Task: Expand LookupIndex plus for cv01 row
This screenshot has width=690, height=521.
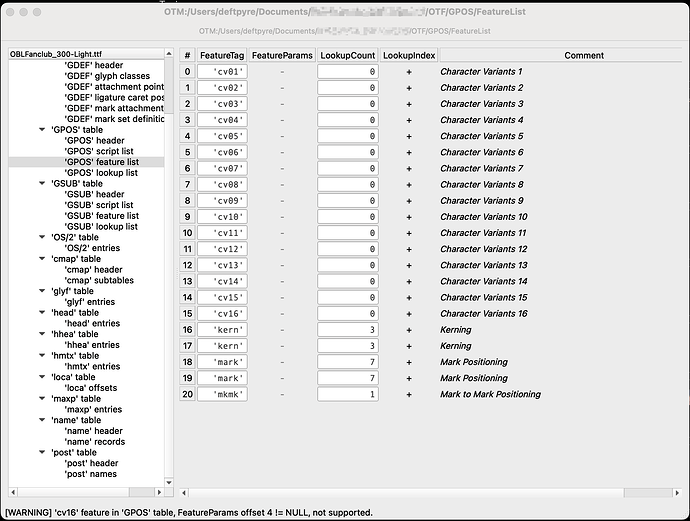Action: [x=409, y=72]
